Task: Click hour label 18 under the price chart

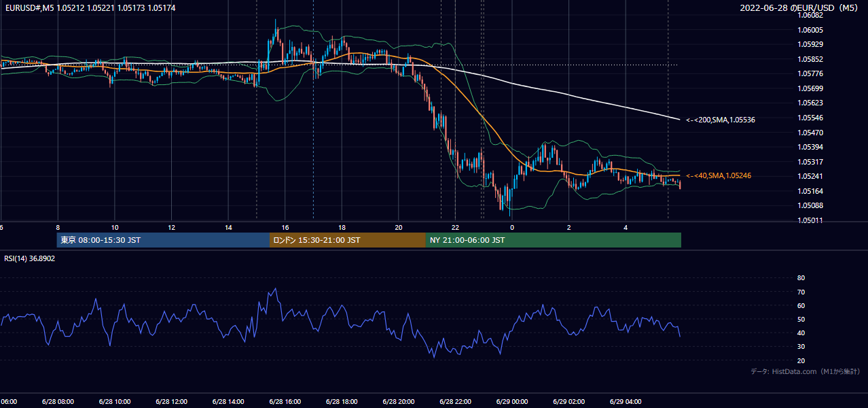Action: [x=342, y=227]
